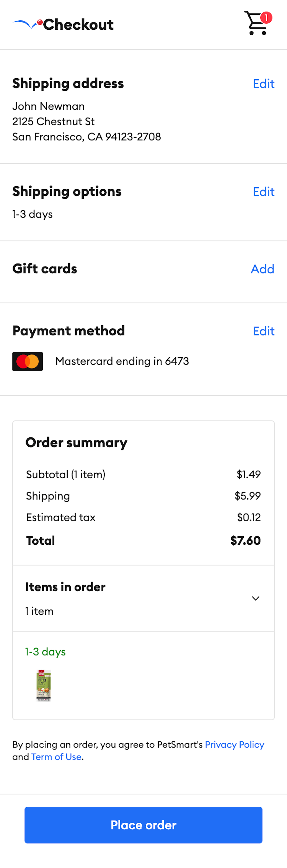Open the Privacy Policy link

(x=234, y=745)
